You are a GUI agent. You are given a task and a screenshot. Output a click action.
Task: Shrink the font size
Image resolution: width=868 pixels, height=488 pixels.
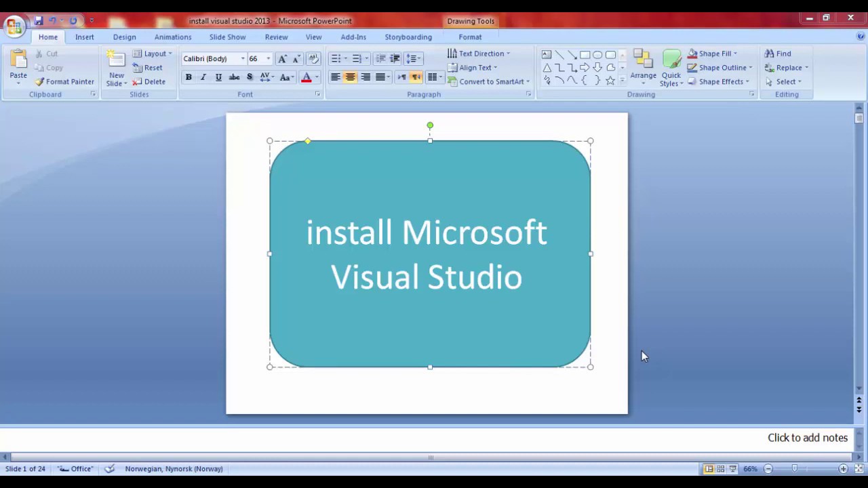click(x=296, y=59)
